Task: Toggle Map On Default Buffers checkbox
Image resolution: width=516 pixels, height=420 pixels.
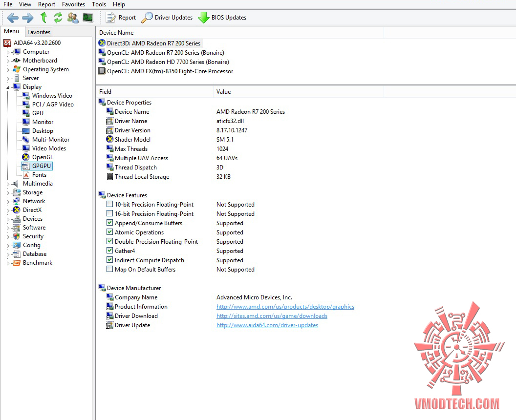Action: (x=109, y=269)
